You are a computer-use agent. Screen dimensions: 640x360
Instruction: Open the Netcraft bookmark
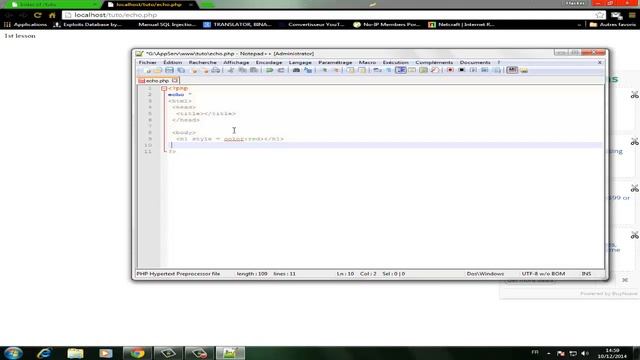point(462,24)
